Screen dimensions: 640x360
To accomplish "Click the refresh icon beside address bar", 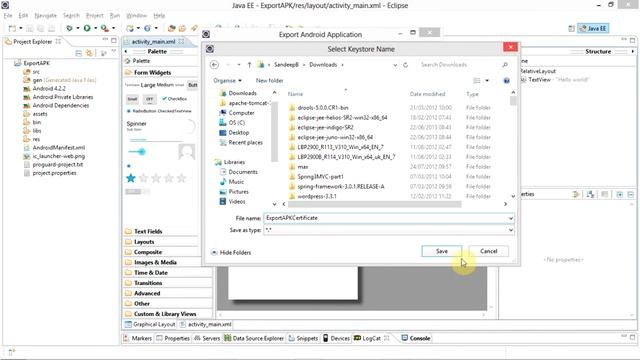I will coord(405,65).
